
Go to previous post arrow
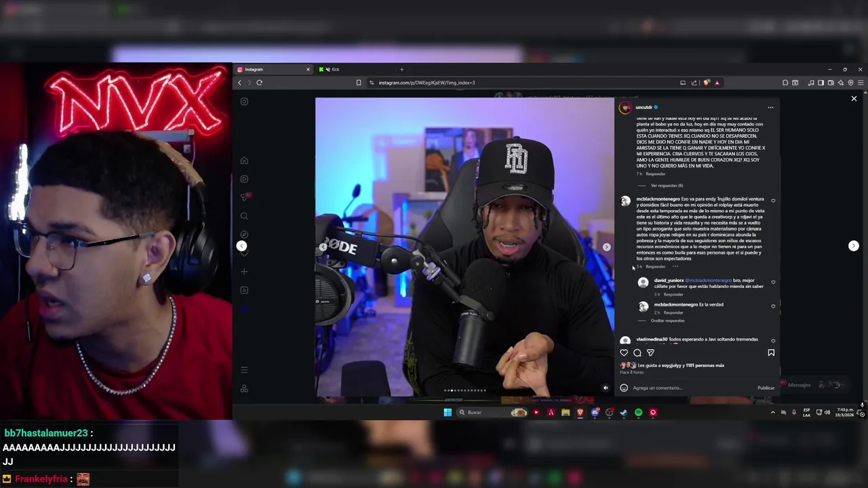(241, 246)
